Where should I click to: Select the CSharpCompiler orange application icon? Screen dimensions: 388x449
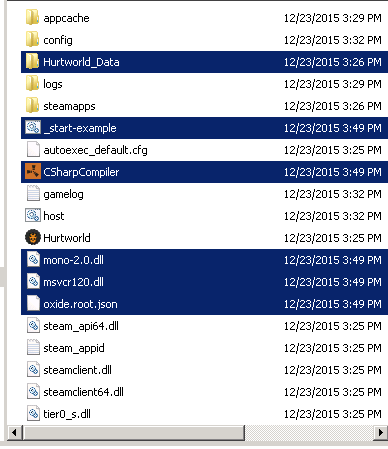33,172
